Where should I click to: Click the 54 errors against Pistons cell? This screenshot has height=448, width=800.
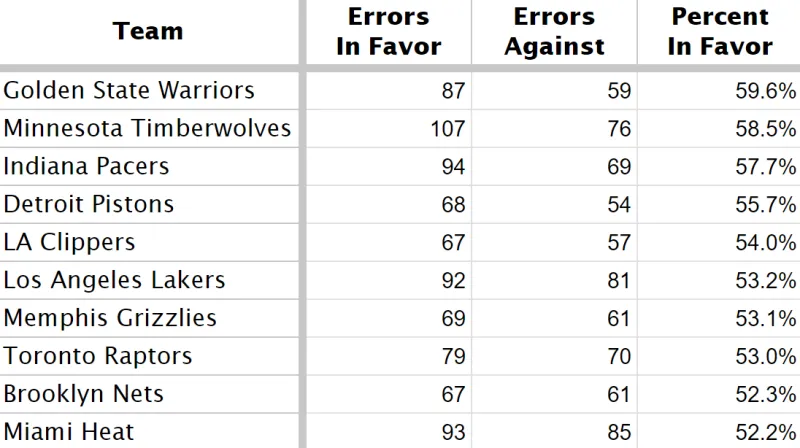coord(619,205)
